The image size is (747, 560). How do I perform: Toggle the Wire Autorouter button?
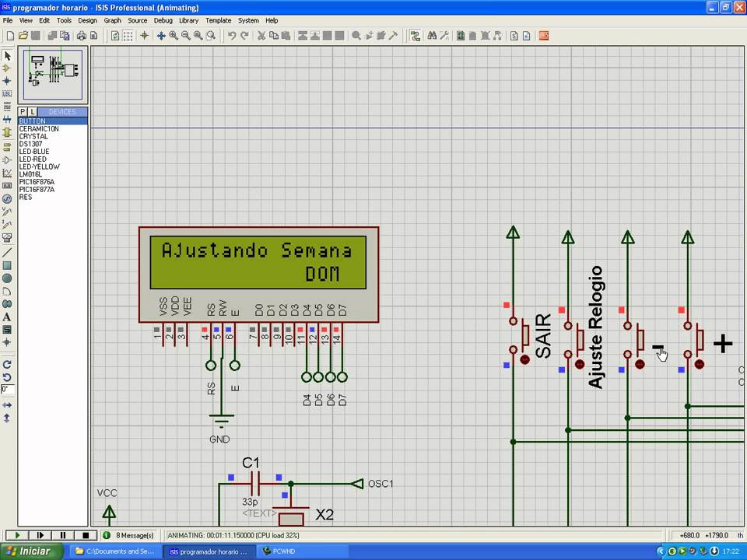(415, 36)
